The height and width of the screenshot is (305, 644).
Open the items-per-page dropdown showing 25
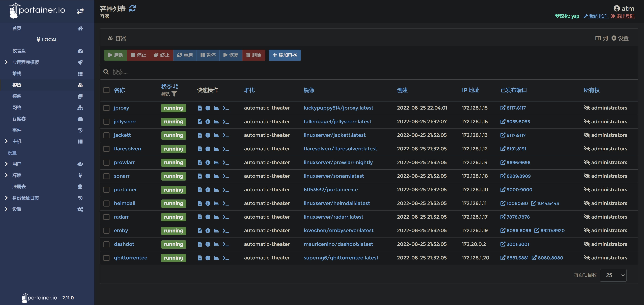(613, 275)
